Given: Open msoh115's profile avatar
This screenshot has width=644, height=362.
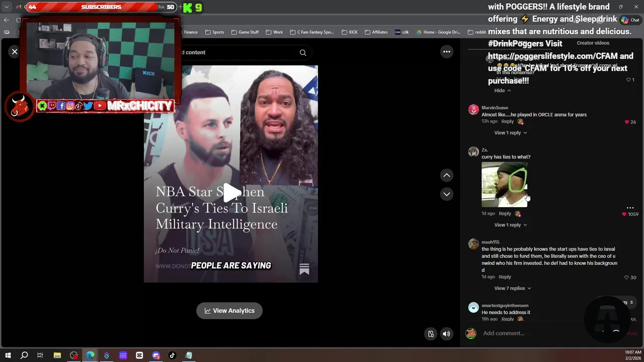Looking at the screenshot, I should tap(473, 244).
